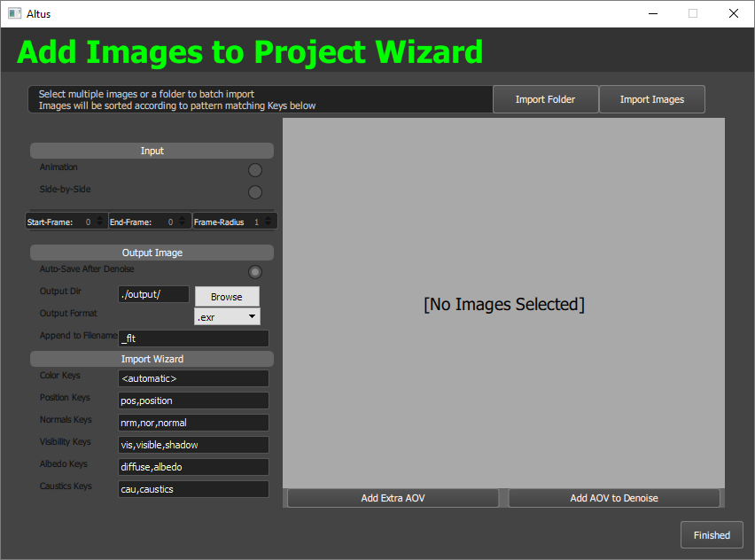This screenshot has width=755, height=560.
Task: Click the Caustics Keys input field
Action: click(193, 489)
